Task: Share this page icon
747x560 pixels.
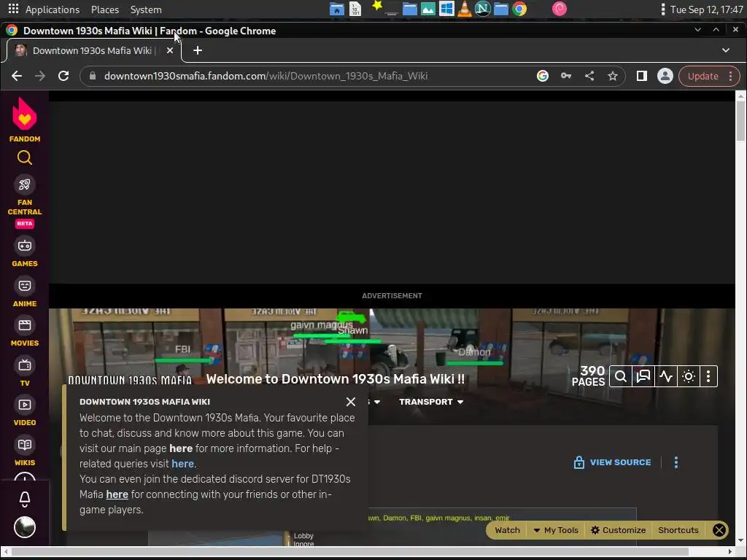Action: click(589, 76)
